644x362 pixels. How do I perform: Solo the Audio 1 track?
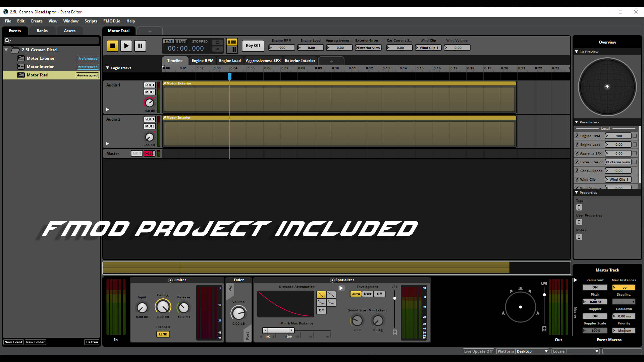149,85
